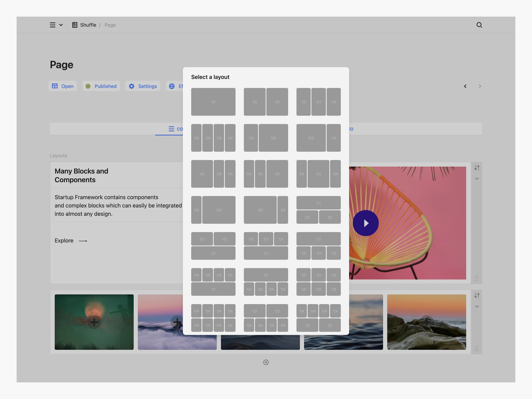Toggle the Published status button
532x399 pixels.
[101, 86]
